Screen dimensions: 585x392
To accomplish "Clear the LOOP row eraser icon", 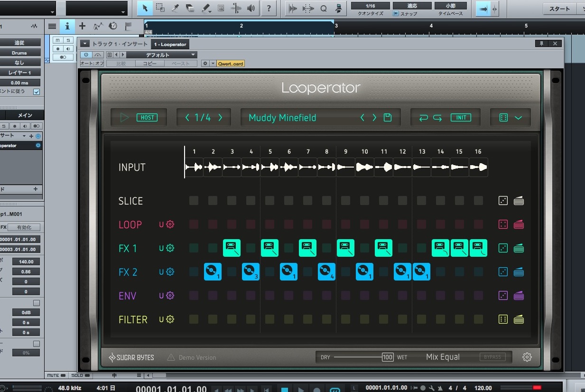I will coord(519,224).
